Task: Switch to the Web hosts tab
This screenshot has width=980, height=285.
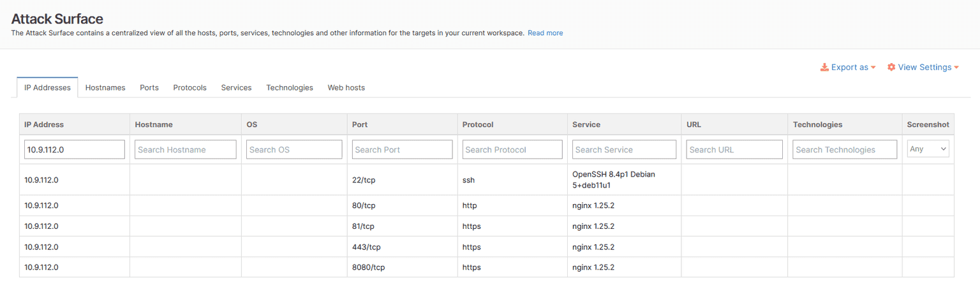Action: (x=346, y=87)
